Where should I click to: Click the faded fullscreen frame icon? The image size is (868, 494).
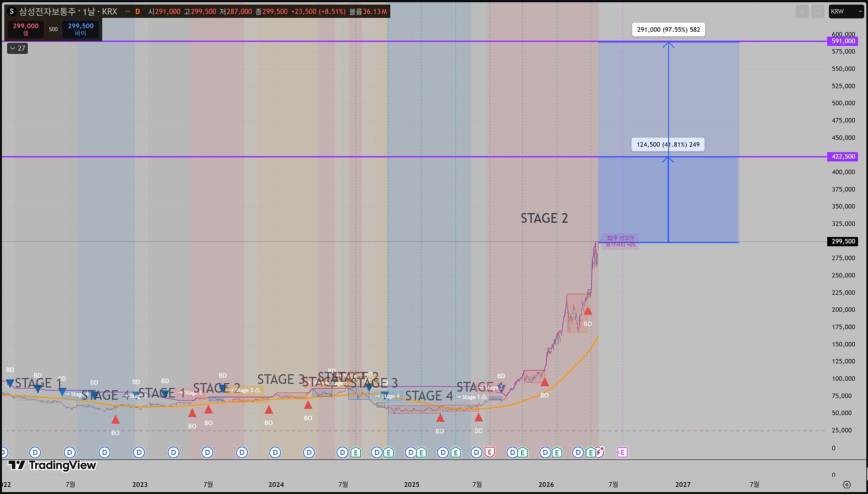pyautogui.click(x=817, y=12)
